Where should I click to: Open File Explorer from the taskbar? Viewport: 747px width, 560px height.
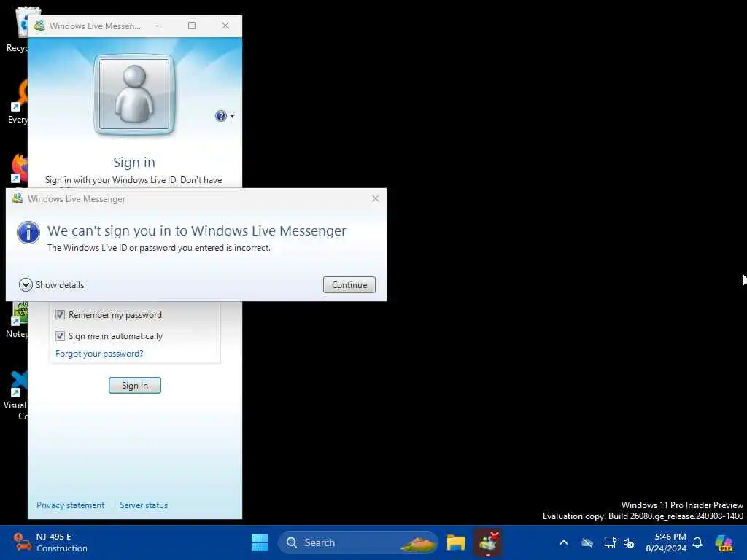tap(455, 542)
